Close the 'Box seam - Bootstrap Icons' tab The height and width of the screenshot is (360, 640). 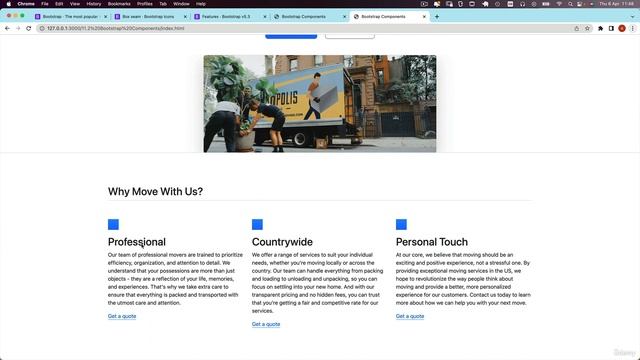tap(185, 17)
